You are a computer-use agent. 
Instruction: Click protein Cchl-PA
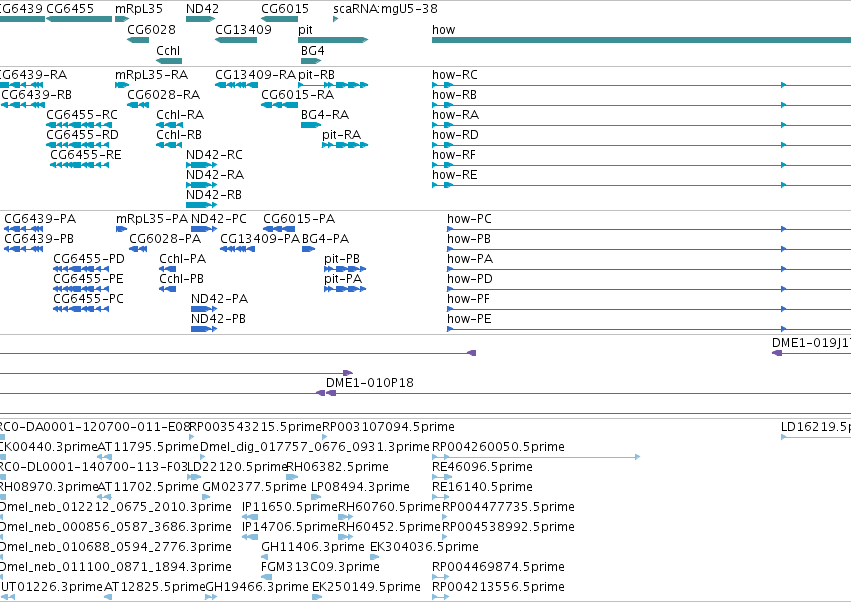coord(182,259)
